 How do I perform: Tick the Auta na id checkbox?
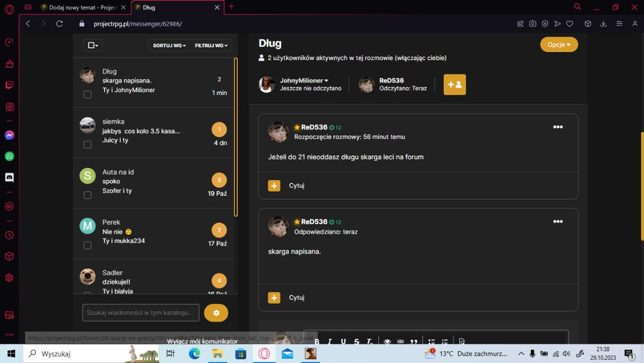click(x=88, y=195)
